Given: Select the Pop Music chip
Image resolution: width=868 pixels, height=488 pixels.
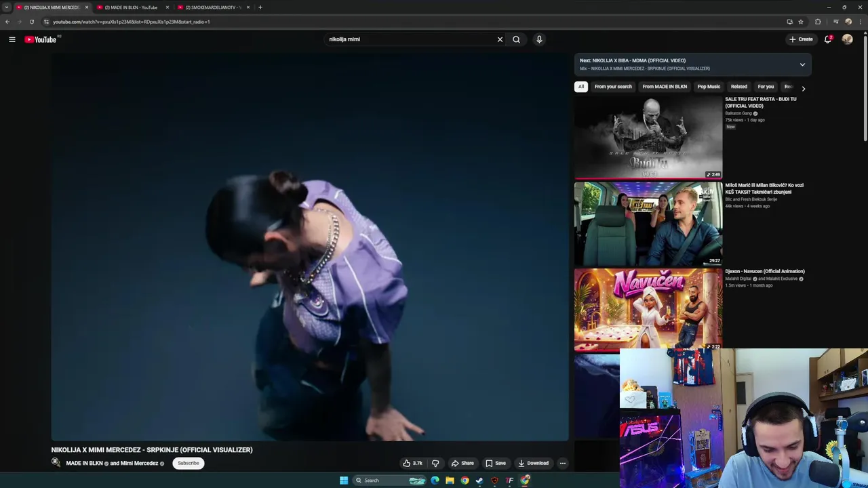Looking at the screenshot, I should tap(709, 87).
